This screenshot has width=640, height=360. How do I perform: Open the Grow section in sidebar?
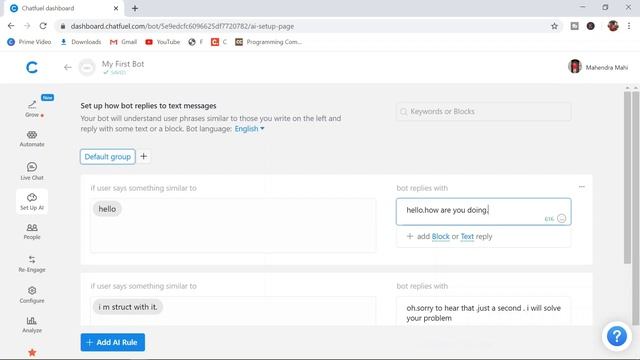[x=32, y=109]
